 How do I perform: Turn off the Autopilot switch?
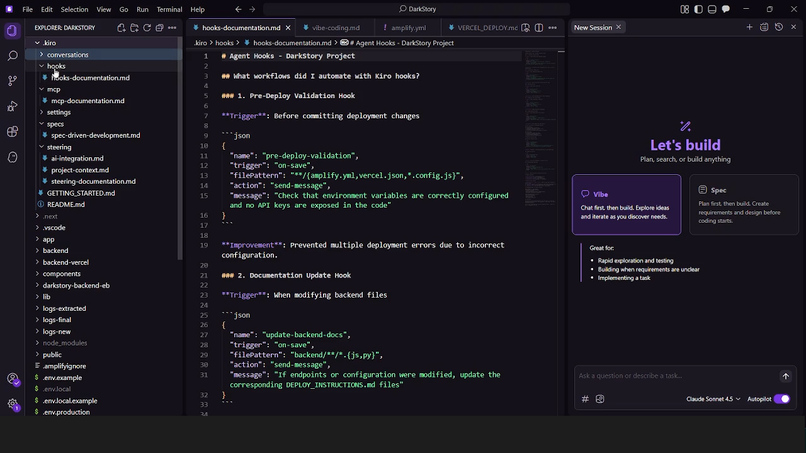pos(782,399)
